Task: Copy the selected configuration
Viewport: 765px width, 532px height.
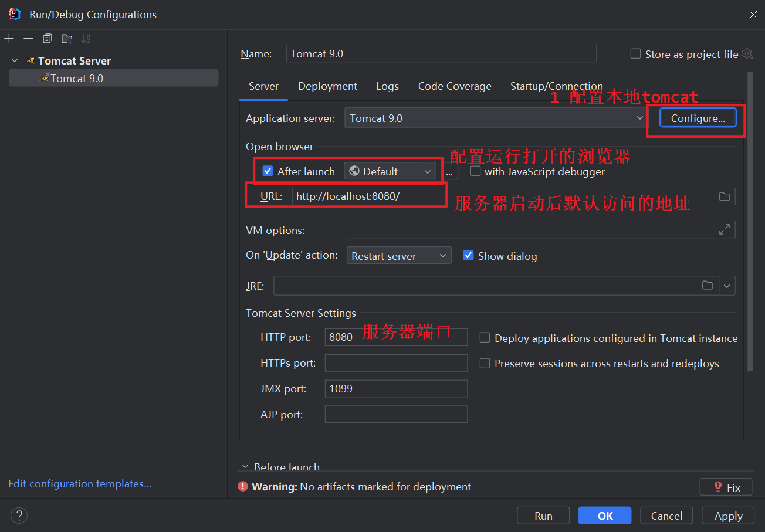Action: coord(48,39)
